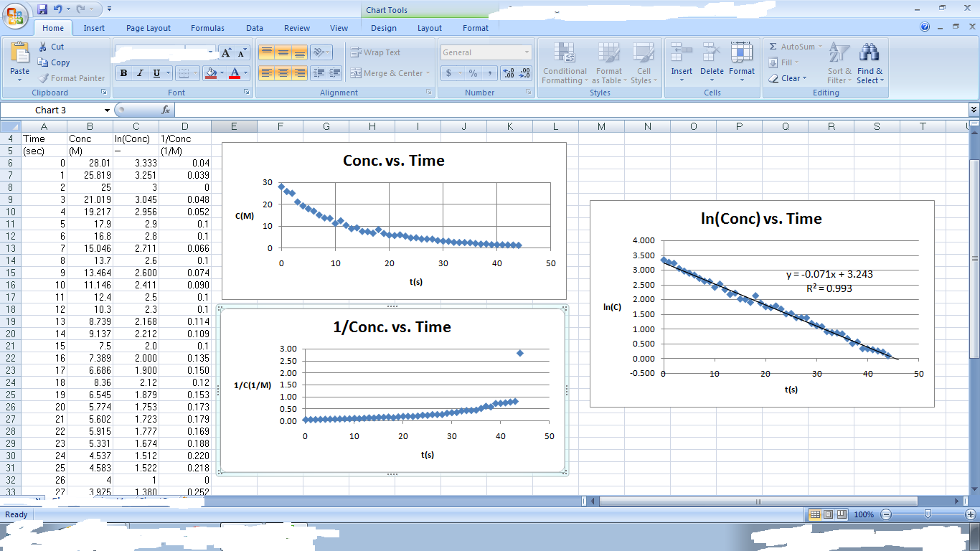
Task: Select the Find & Select binoculars icon
Action: pyautogui.click(x=870, y=52)
